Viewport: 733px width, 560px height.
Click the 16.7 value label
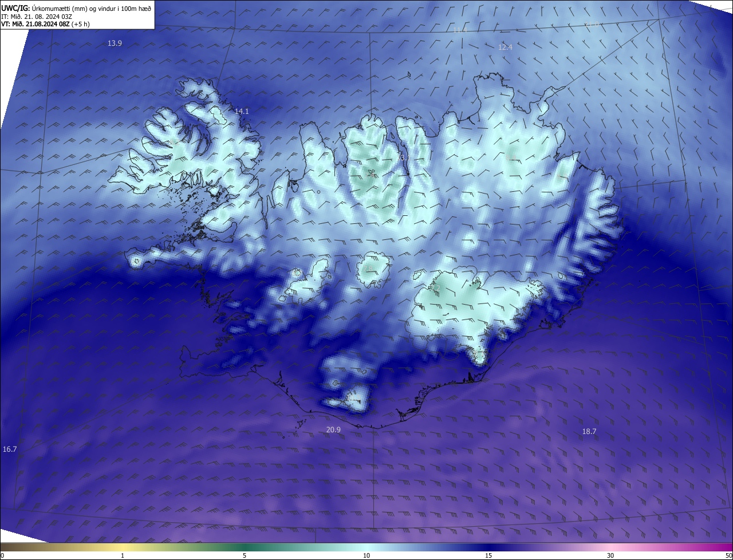pos(10,449)
